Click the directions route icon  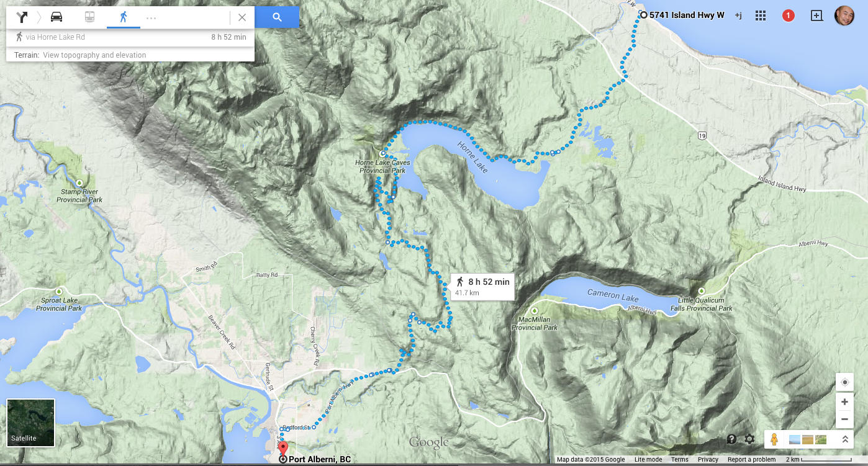[23, 17]
